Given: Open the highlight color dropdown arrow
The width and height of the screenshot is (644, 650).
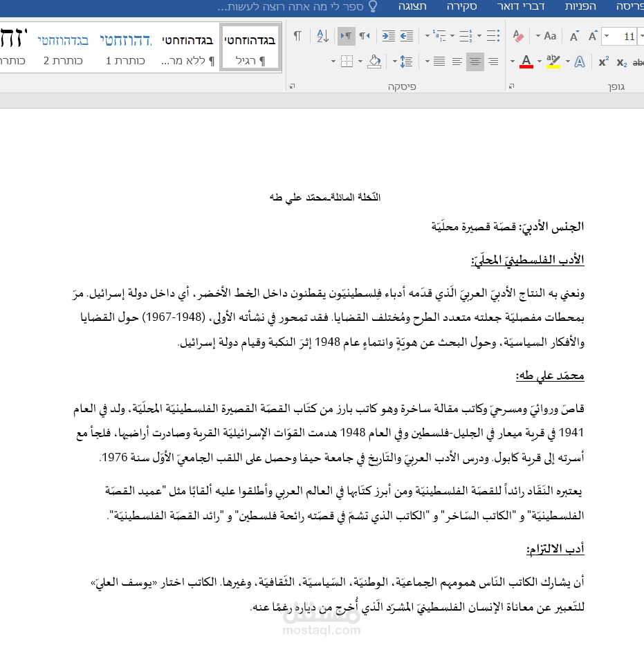Looking at the screenshot, I should pos(540,62).
